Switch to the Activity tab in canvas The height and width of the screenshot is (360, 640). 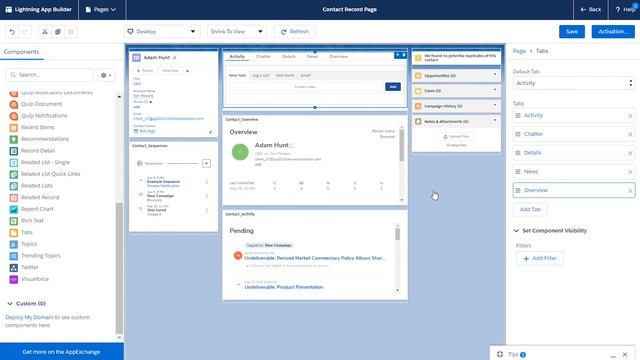[237, 57]
